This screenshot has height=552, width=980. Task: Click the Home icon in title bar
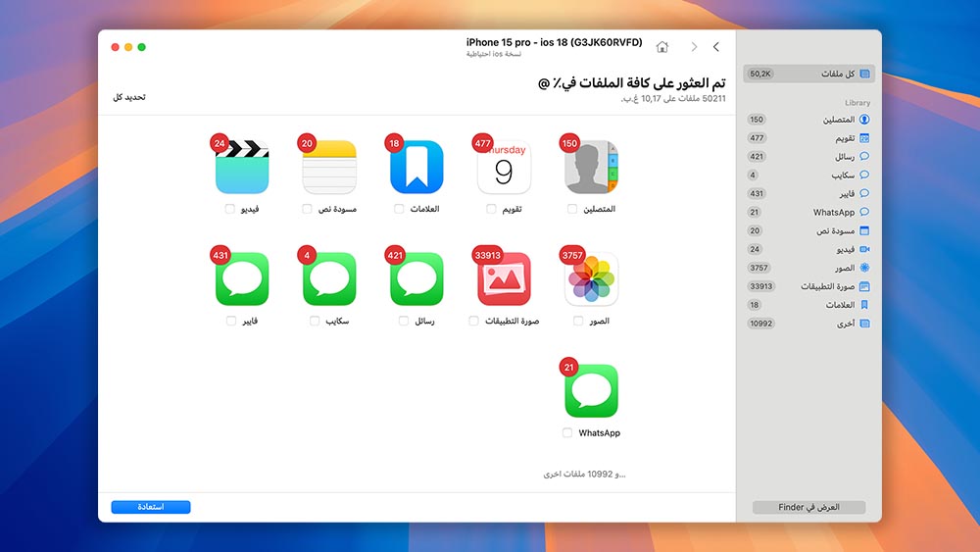click(x=662, y=47)
